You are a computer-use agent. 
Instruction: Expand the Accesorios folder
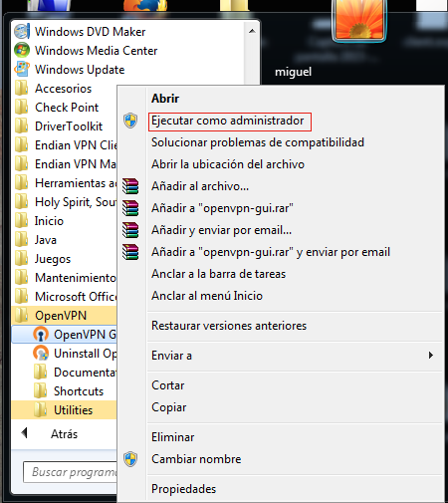click(64, 89)
